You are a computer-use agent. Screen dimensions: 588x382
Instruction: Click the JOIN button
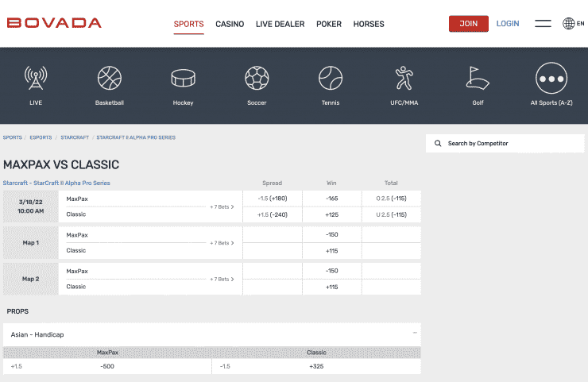click(x=468, y=24)
